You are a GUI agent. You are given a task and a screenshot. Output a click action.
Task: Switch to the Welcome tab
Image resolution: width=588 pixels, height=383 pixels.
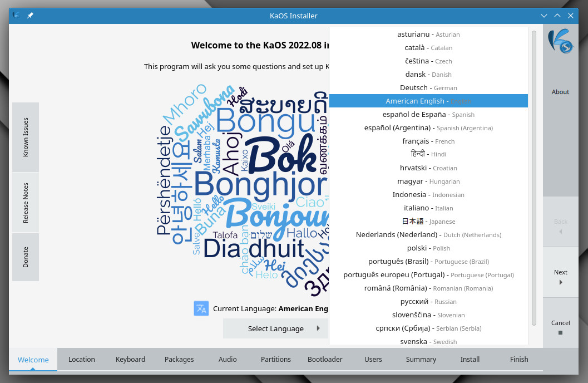pyautogui.click(x=33, y=360)
